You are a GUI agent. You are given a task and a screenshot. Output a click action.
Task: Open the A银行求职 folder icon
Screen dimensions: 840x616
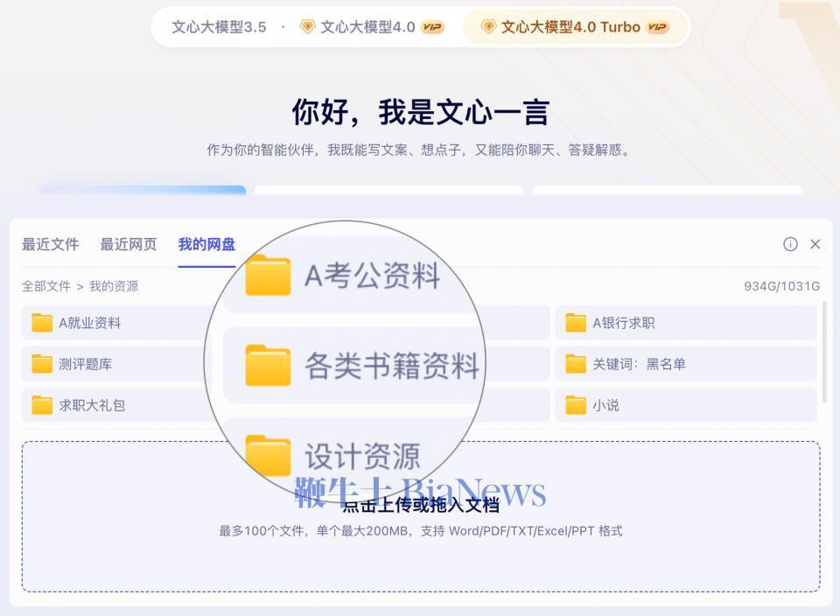pos(574,322)
